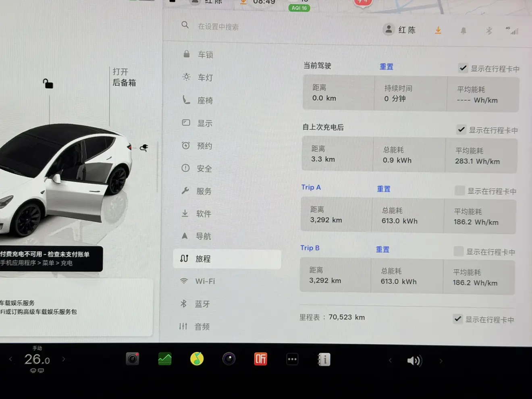532x399 pixels.
Task: Raise volume with right chevron
Action: pos(441,361)
